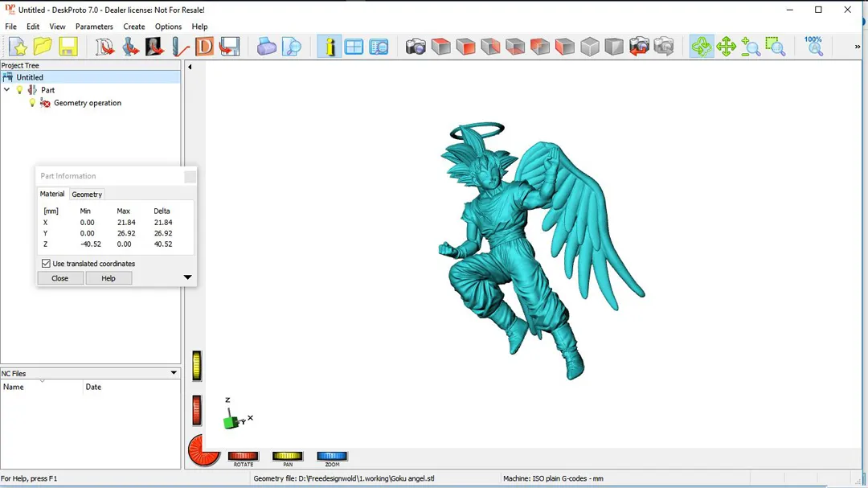Expand toolbar overflow double-arrow
Viewport: 868px width, 488px height.
pyautogui.click(x=858, y=47)
